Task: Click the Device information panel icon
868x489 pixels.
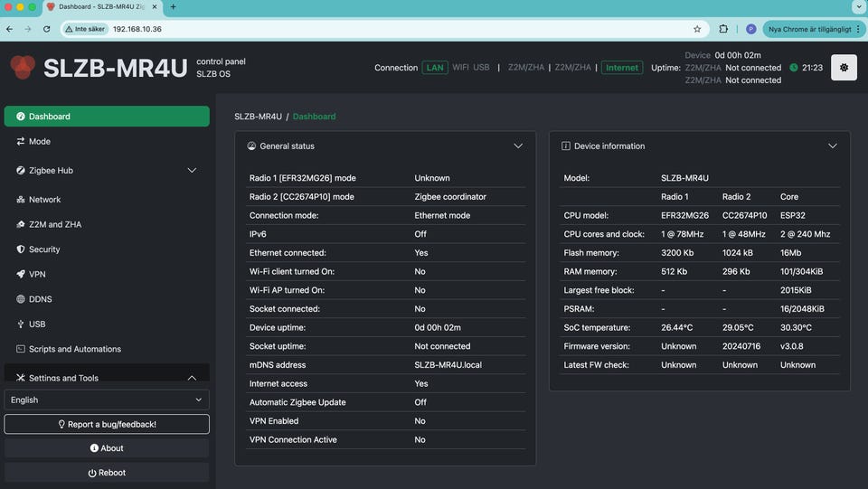Action: [566, 146]
